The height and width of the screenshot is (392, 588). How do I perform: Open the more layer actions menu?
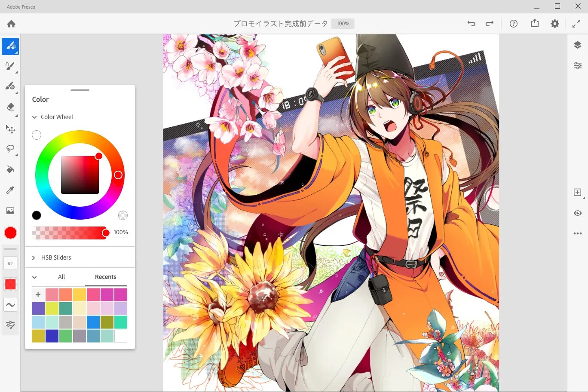578,233
